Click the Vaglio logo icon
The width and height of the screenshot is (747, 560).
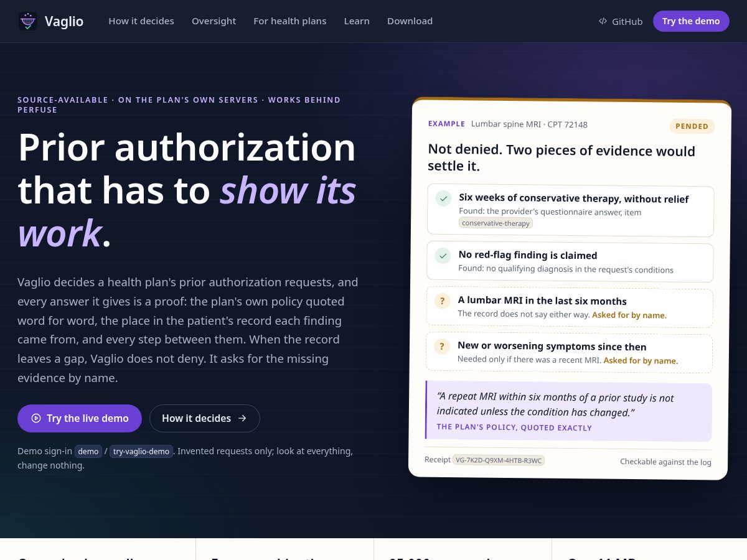click(x=27, y=21)
